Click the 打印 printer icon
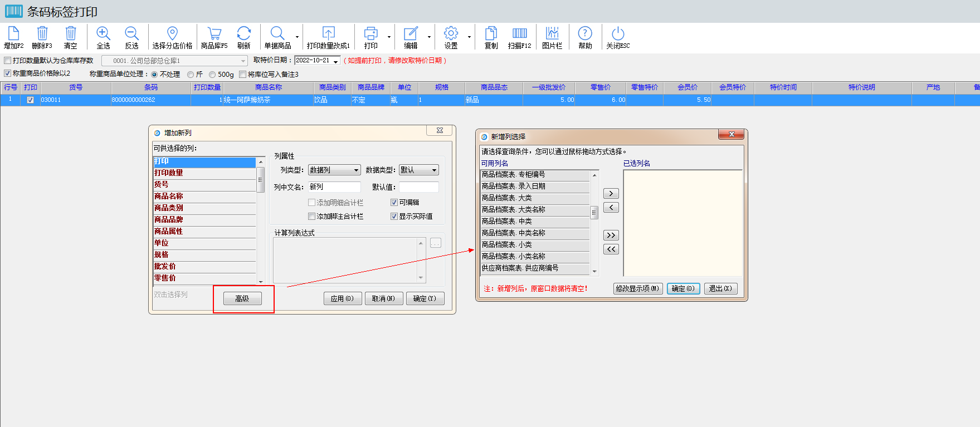Viewport: 980px width, 427px height. tap(370, 33)
